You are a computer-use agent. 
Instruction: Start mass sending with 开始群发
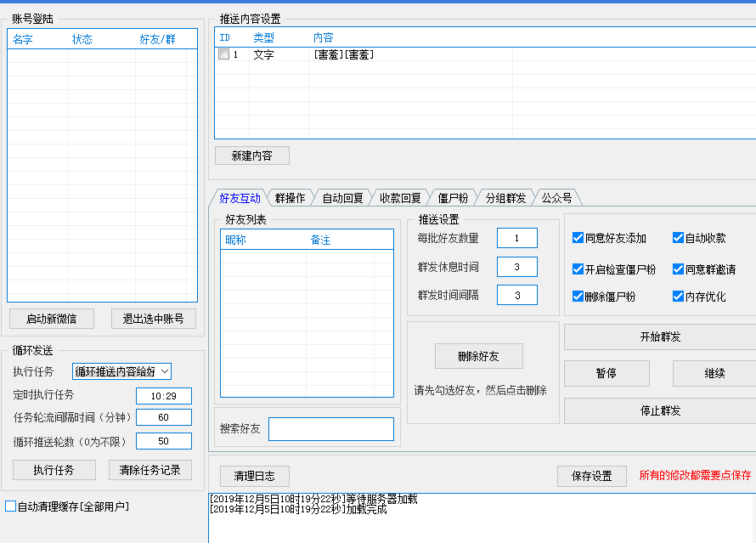pos(660,337)
